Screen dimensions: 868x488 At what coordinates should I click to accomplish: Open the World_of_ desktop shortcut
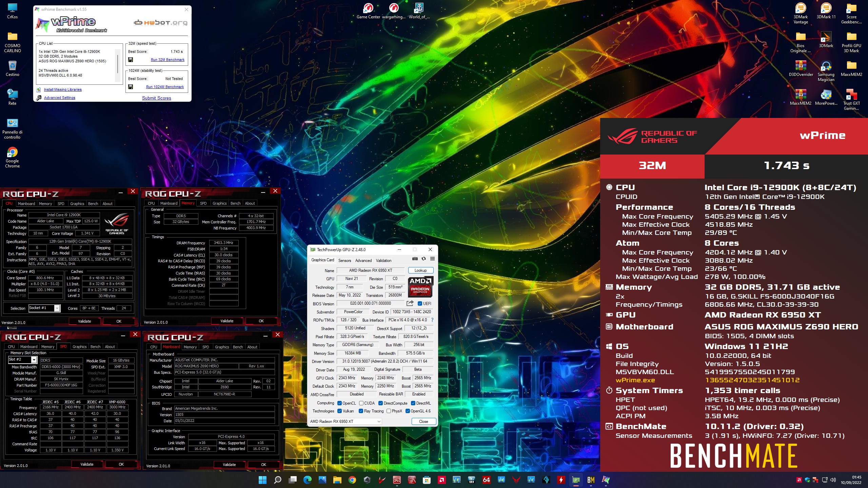point(419,11)
